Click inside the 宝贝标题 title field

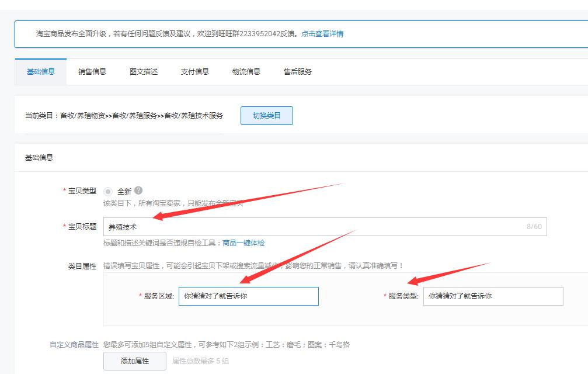click(292, 227)
